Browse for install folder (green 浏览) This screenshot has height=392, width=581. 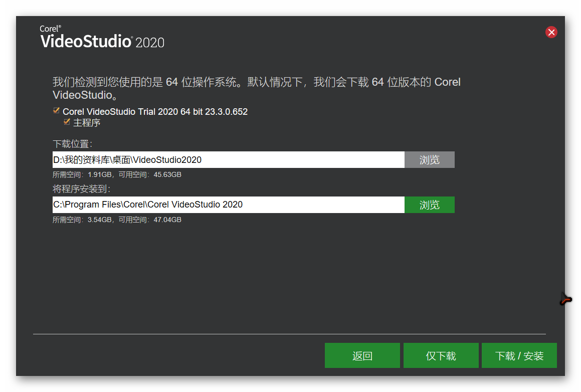[x=430, y=205]
